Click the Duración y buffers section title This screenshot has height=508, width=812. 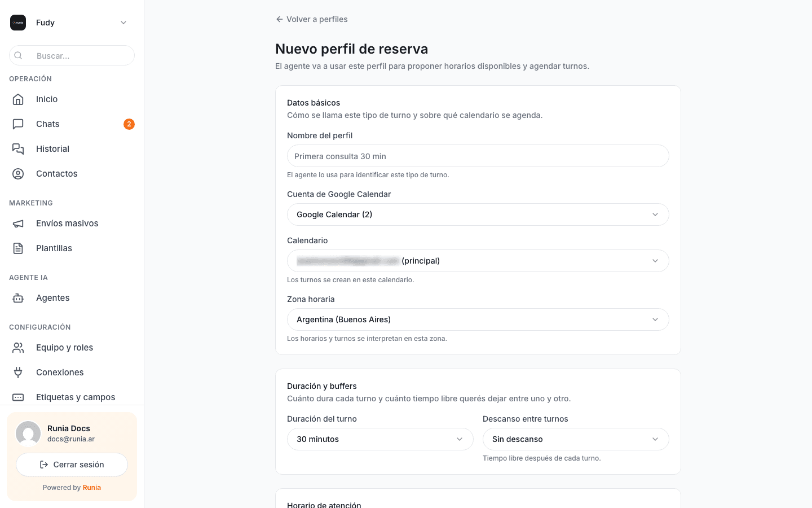point(321,386)
